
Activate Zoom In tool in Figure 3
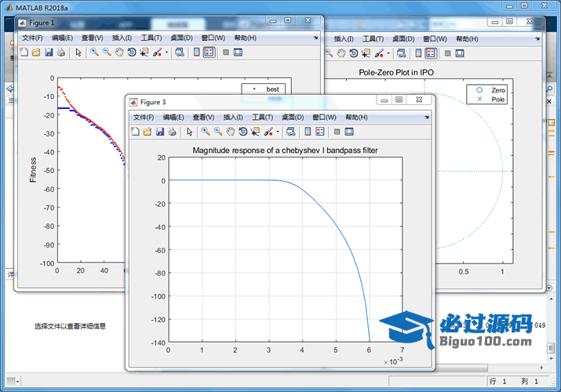pyautogui.click(x=206, y=132)
